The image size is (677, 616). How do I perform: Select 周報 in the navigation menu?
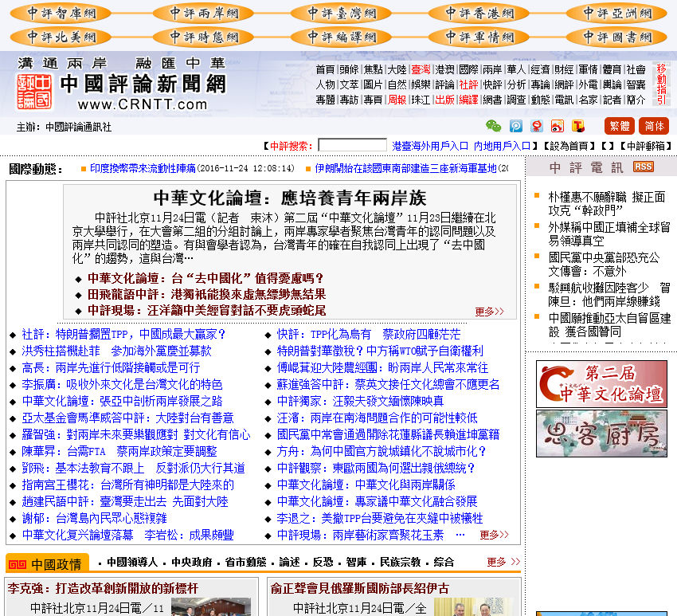tap(397, 100)
